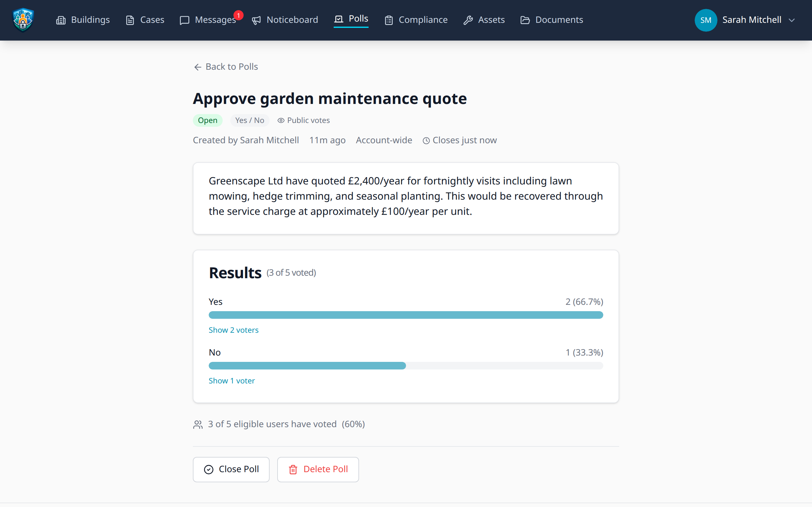This screenshot has width=812, height=507.
Task: Open the Messages menu item
Action: point(215,20)
